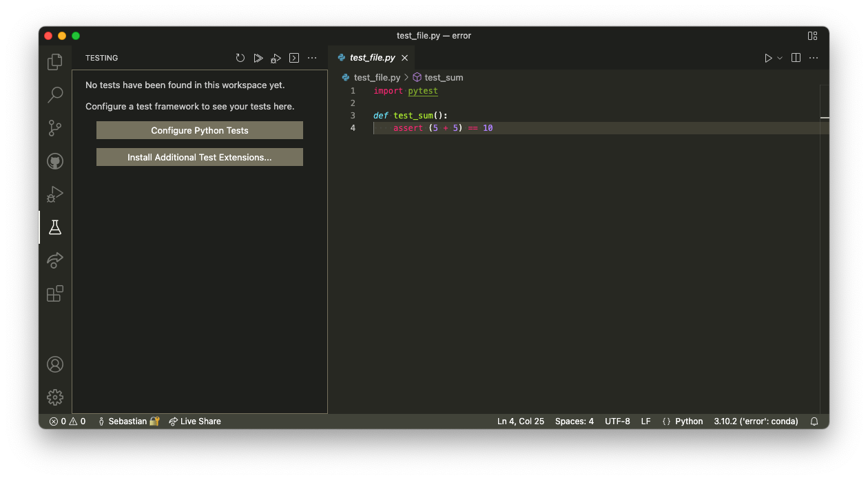Select the test_file.py editor tab
Image resolution: width=868 pixels, height=480 pixels.
point(372,58)
